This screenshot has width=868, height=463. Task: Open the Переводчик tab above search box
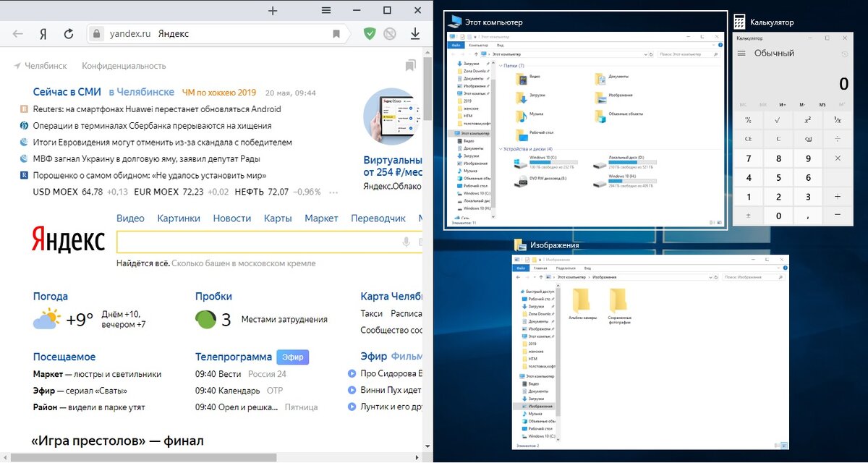coord(378,218)
